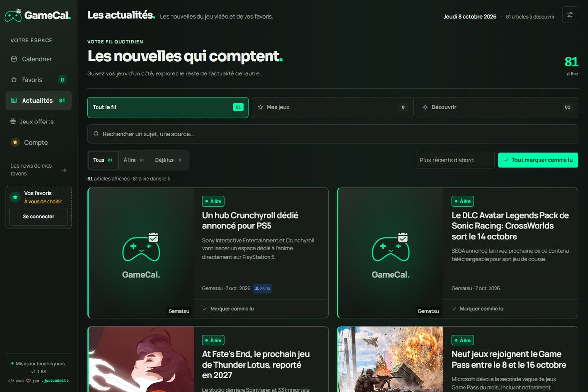Select the Mes jeux tab

333,107
